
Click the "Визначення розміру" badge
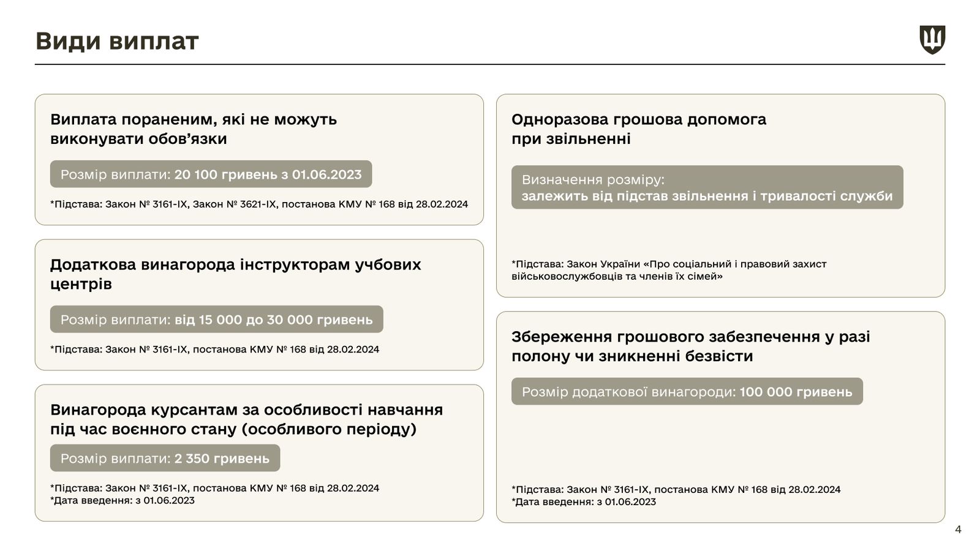(x=707, y=187)
